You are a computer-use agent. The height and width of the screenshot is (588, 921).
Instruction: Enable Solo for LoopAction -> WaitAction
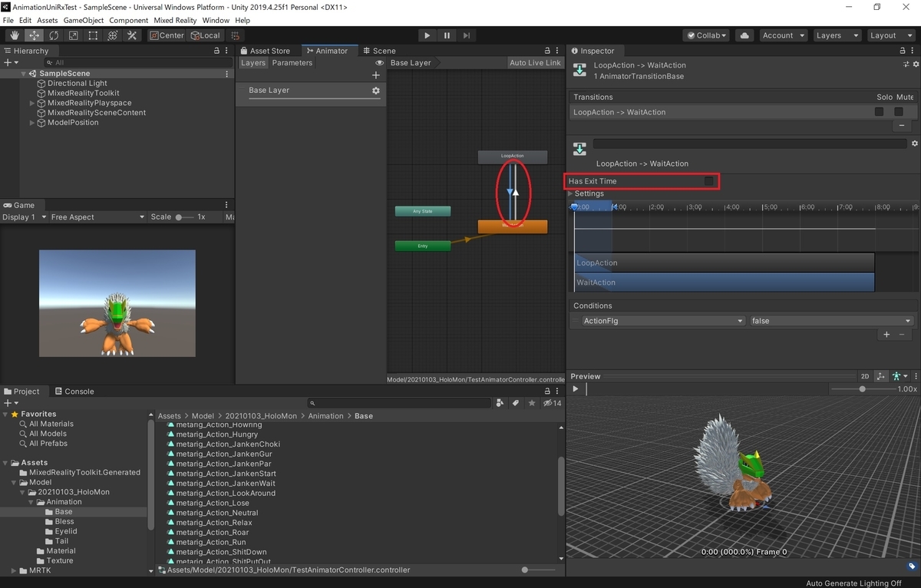880,111
